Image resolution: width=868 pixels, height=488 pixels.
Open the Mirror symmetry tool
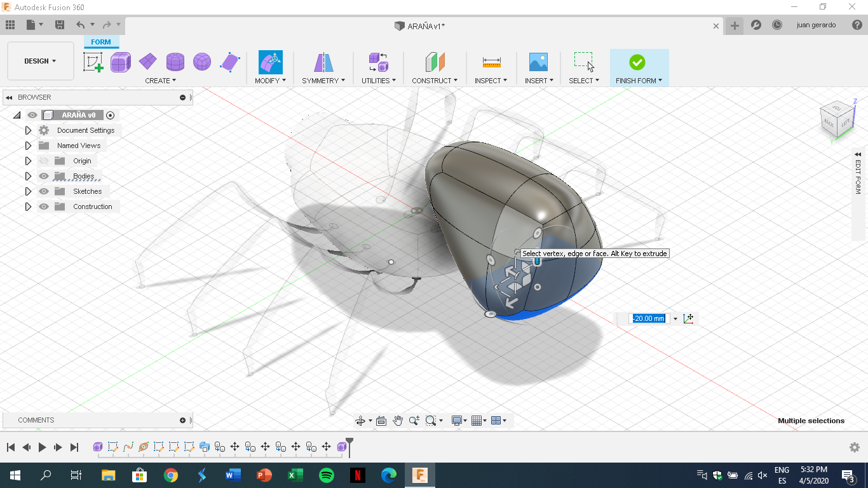tap(323, 62)
